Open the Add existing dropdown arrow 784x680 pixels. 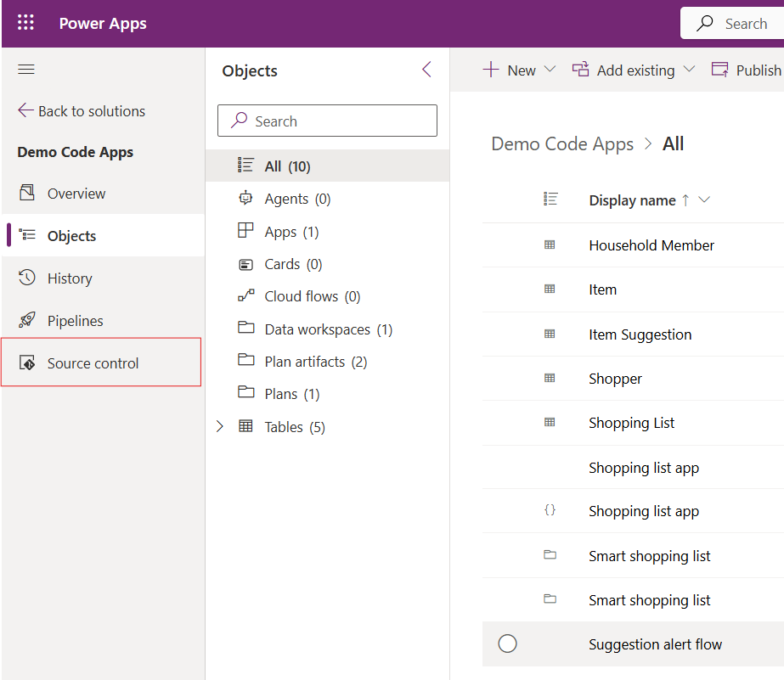[690, 69]
